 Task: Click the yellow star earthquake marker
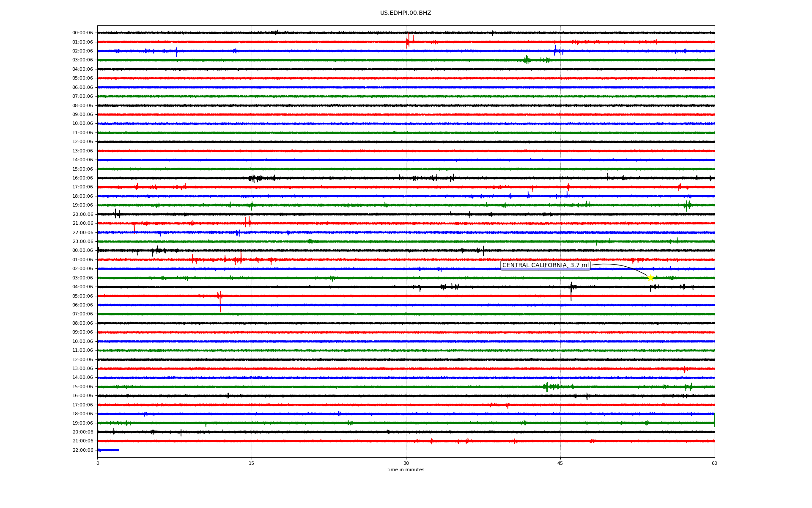click(x=650, y=278)
